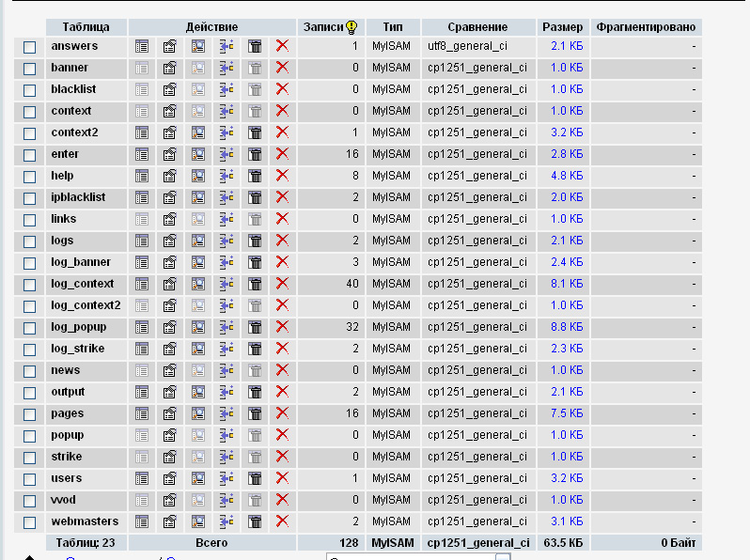Click the Таблица column header
The image size is (750, 560).
(86, 27)
